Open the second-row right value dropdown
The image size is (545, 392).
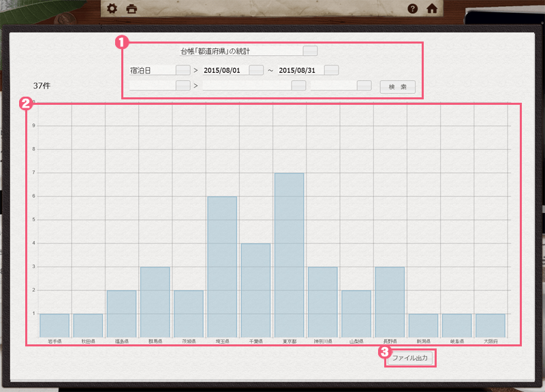(x=364, y=86)
